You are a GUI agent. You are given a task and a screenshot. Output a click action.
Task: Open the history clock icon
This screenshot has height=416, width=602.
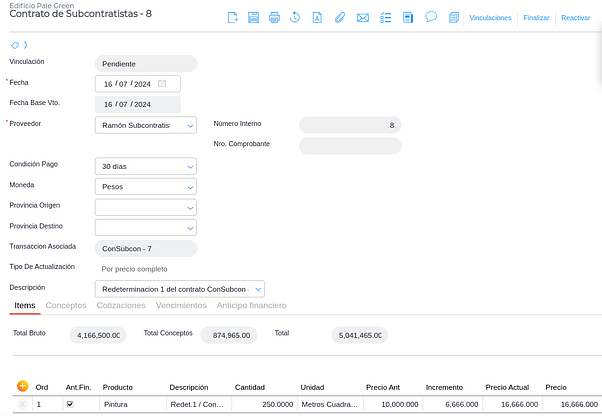295,18
